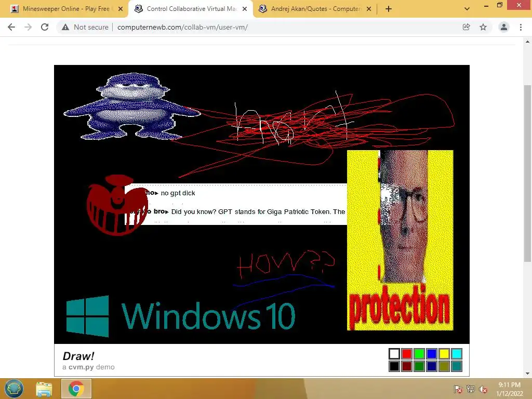Go back to previous page
The height and width of the screenshot is (399, 532).
[x=11, y=27]
